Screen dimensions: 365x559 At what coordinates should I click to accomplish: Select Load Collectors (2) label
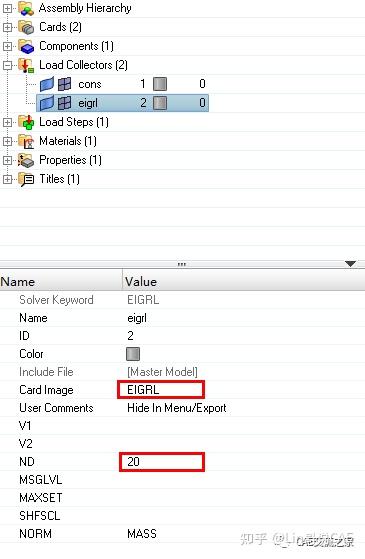(83, 65)
